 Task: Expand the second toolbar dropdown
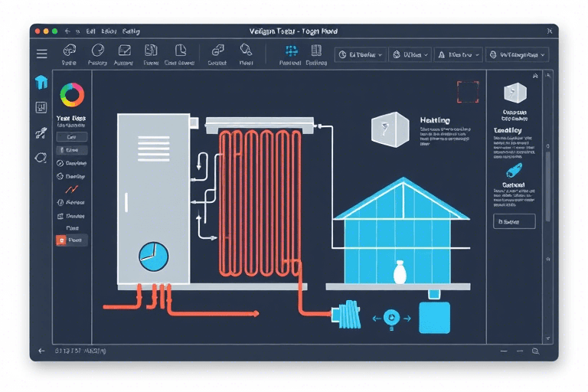click(x=410, y=55)
